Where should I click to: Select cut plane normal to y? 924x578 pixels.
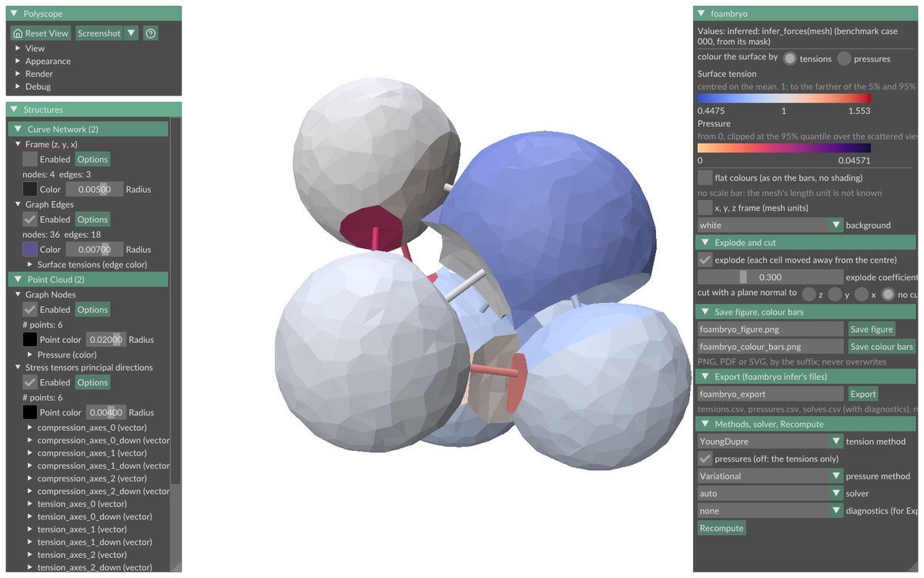point(835,294)
